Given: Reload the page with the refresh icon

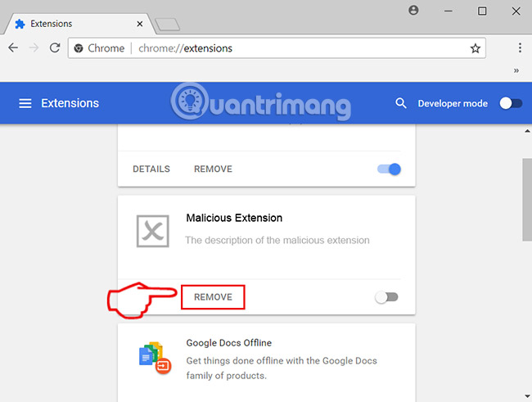Looking at the screenshot, I should [x=55, y=47].
